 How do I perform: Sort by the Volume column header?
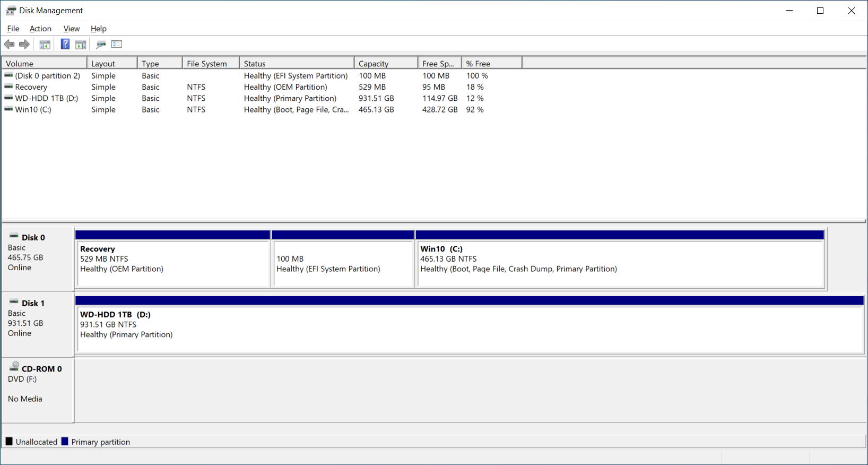45,63
